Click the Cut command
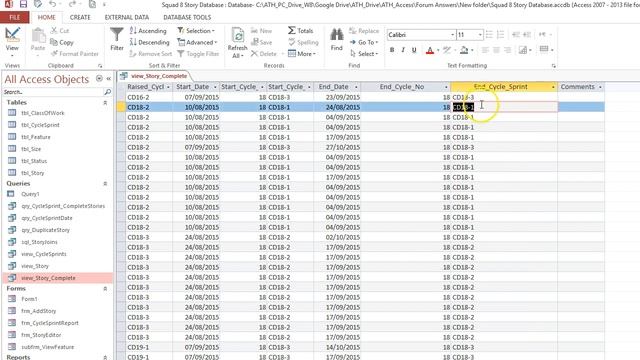Viewport: 640px width, 360px height. (x=60, y=31)
